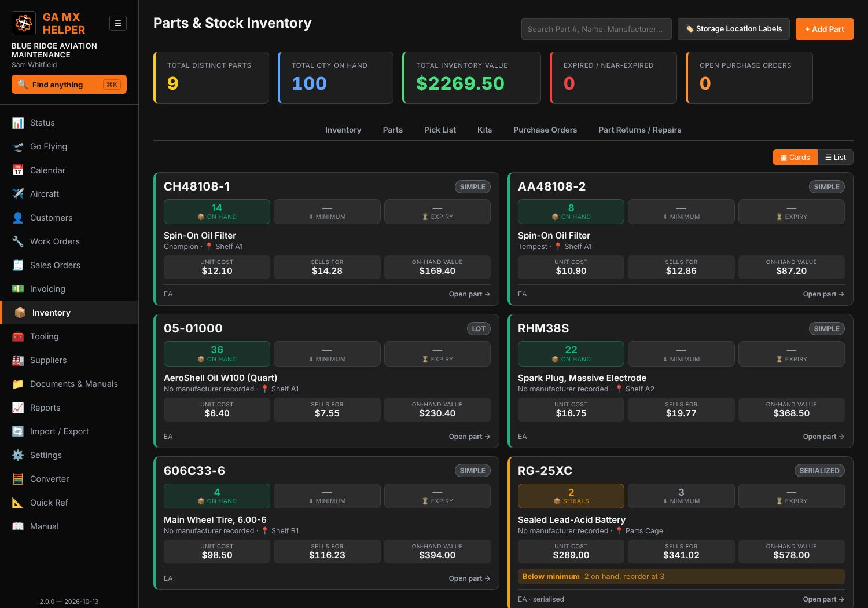Open the Purchase Orders tab
This screenshot has width=868, height=608.
[x=545, y=130]
